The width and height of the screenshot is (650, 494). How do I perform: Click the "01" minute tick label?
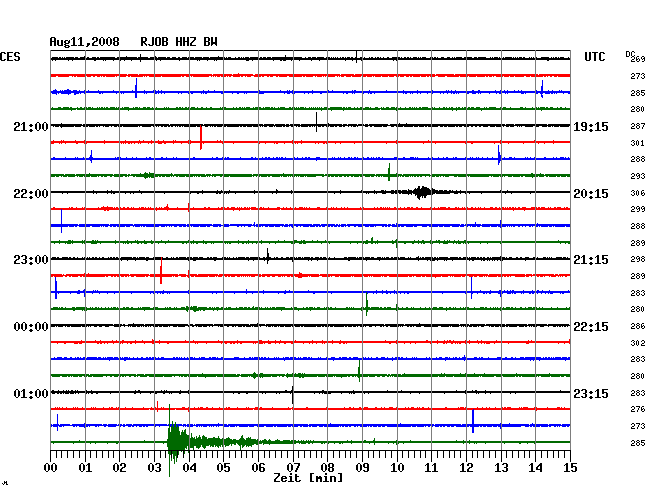85,468
